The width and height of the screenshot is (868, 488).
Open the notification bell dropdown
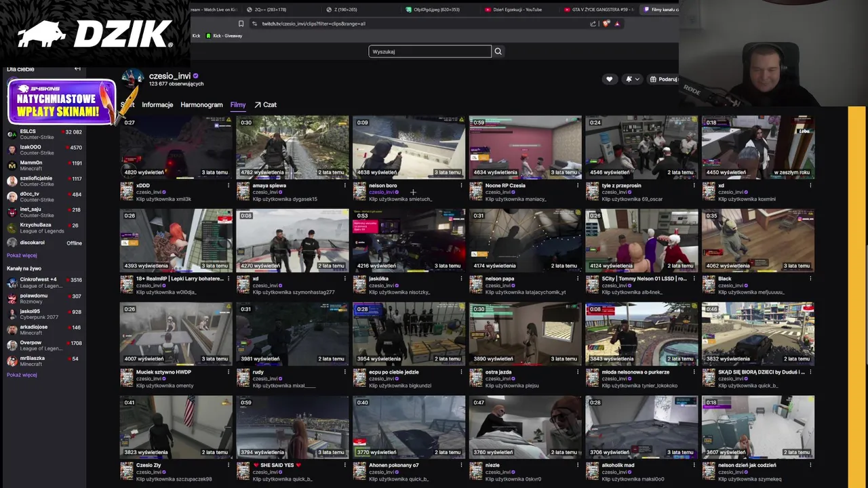pos(632,79)
